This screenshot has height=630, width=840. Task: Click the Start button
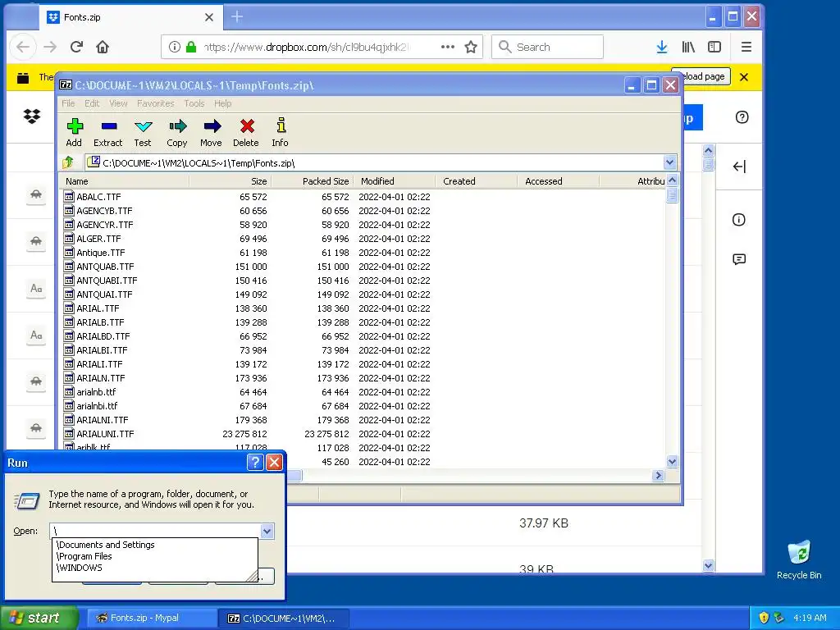pos(39,618)
